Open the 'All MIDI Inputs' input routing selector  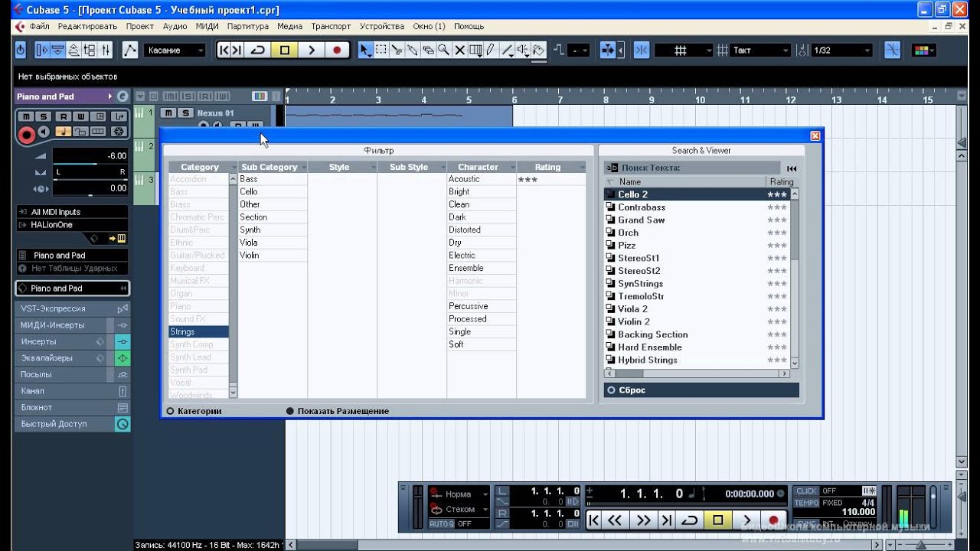click(72, 212)
